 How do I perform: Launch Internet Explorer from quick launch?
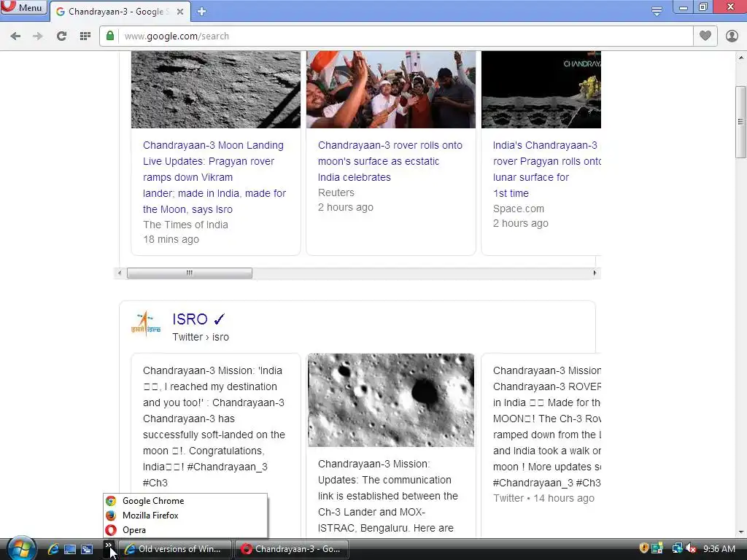tap(53, 549)
